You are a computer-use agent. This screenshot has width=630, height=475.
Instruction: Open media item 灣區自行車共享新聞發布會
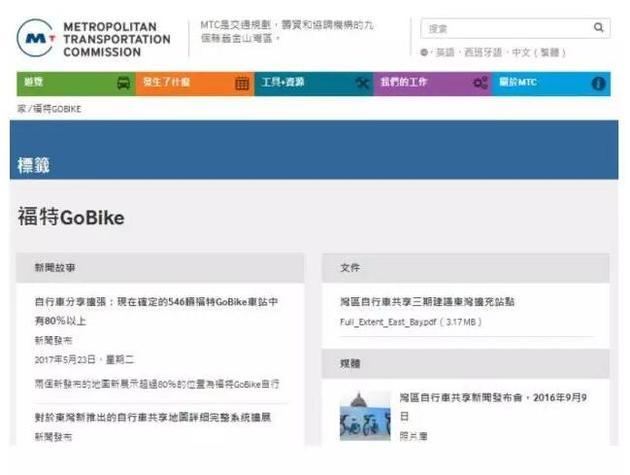click(493, 406)
